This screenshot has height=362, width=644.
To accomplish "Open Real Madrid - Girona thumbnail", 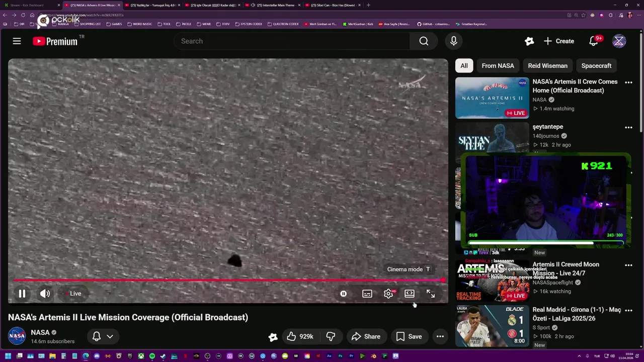I will pos(492,326).
